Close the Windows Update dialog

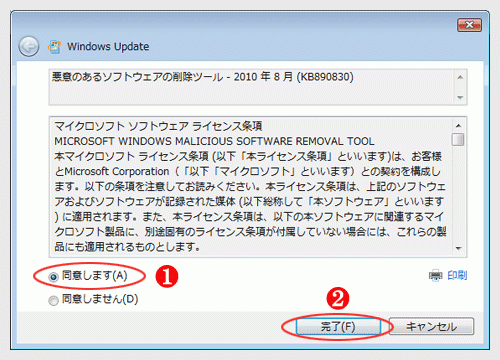tap(469, 25)
